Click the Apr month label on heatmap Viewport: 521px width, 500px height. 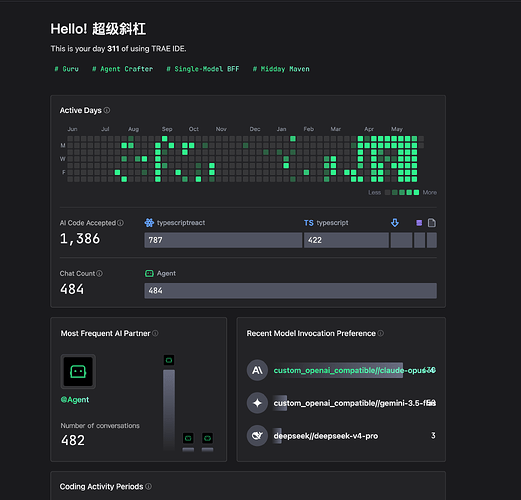coord(369,129)
